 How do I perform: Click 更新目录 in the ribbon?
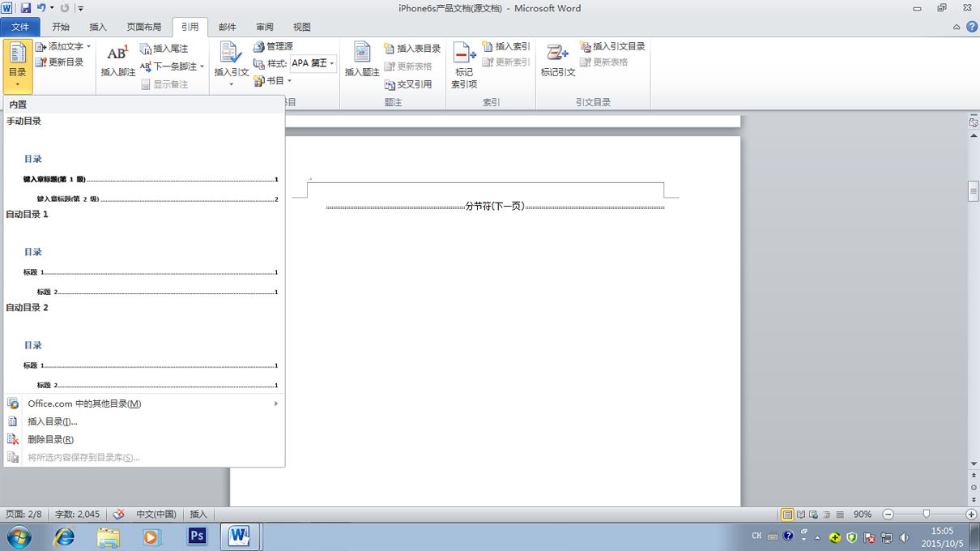click(58, 62)
